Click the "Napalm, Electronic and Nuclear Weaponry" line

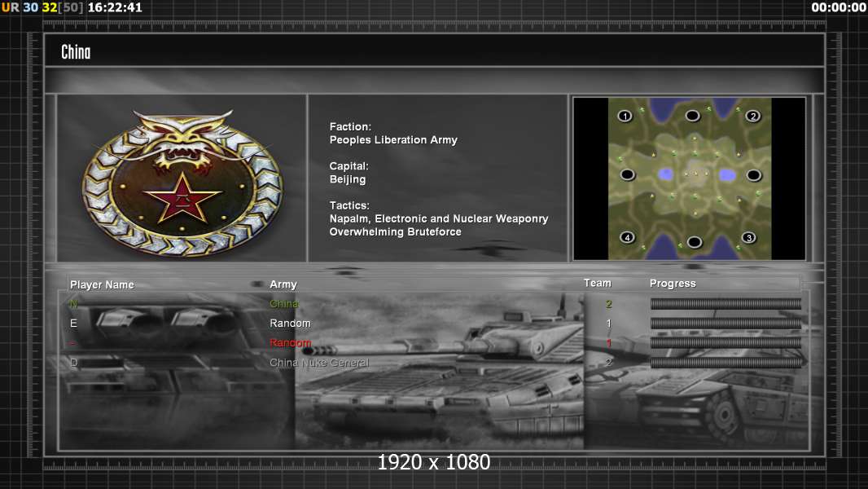439,218
